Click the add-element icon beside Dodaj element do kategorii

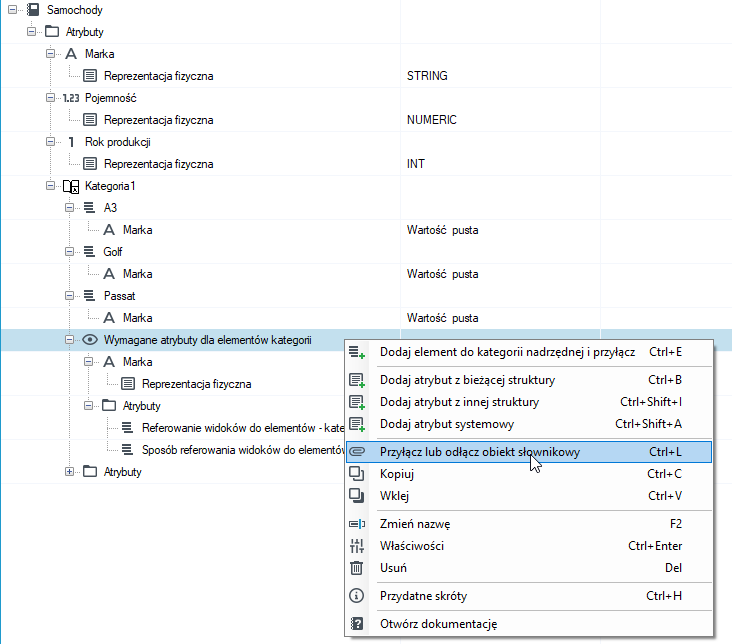point(357,352)
